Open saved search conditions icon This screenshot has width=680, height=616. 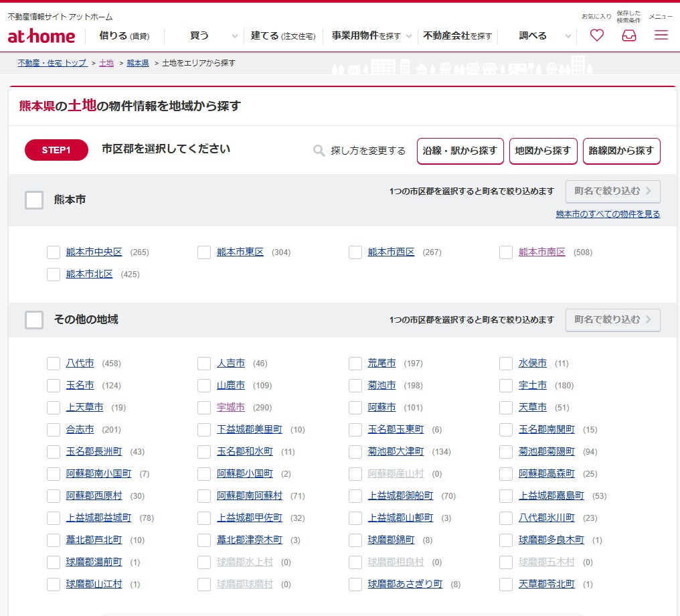(x=628, y=35)
